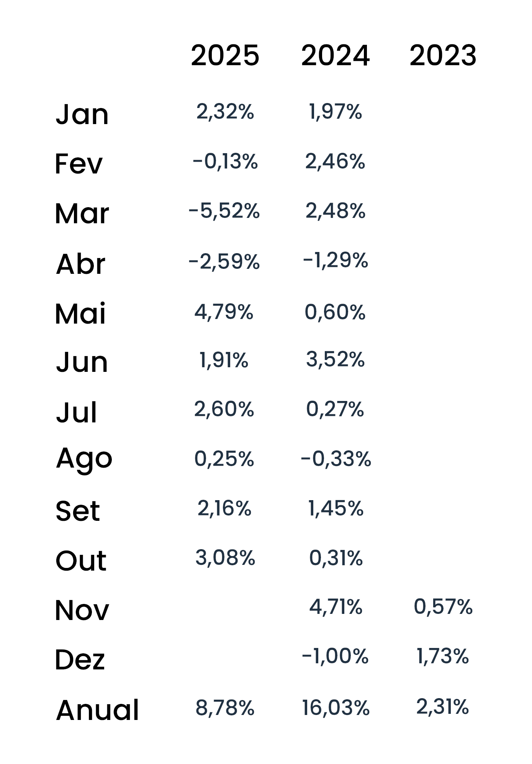Screen dimensions: 532x764
Task: Click the 2024 column header
Action: [x=335, y=56]
